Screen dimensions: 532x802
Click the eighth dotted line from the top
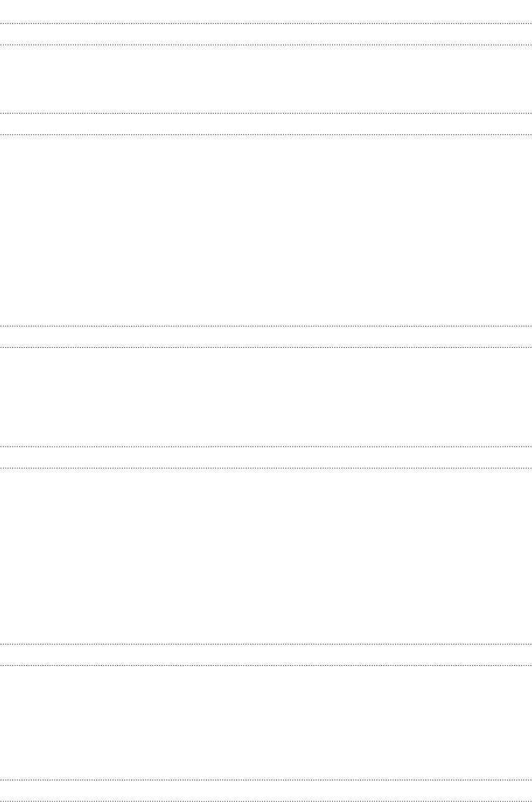[x=266, y=467]
